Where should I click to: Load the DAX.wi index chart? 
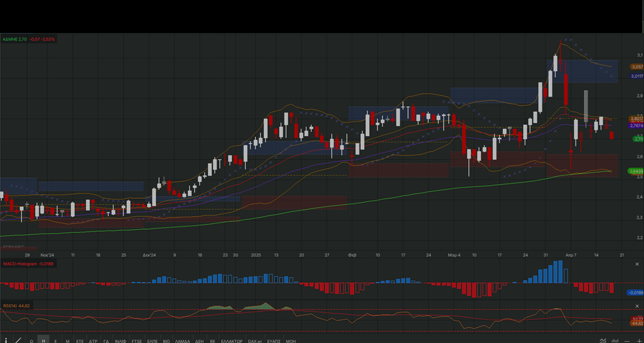click(255, 341)
